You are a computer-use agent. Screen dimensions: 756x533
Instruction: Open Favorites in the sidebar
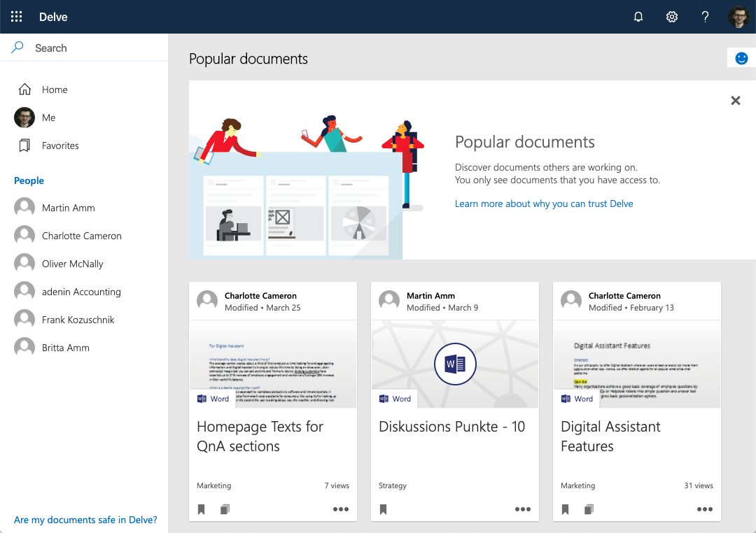59,145
